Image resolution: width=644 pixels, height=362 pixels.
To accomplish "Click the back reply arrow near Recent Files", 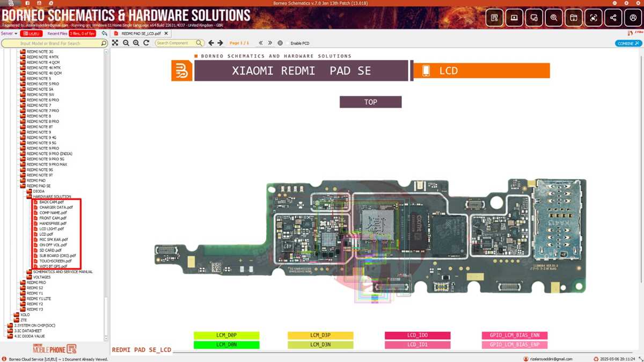I will [x=104, y=33].
